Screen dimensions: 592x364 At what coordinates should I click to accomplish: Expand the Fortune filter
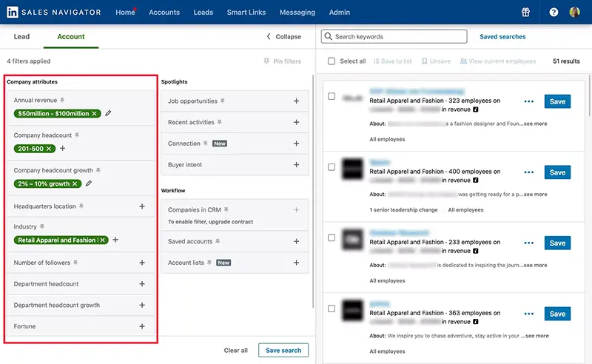[x=142, y=326]
